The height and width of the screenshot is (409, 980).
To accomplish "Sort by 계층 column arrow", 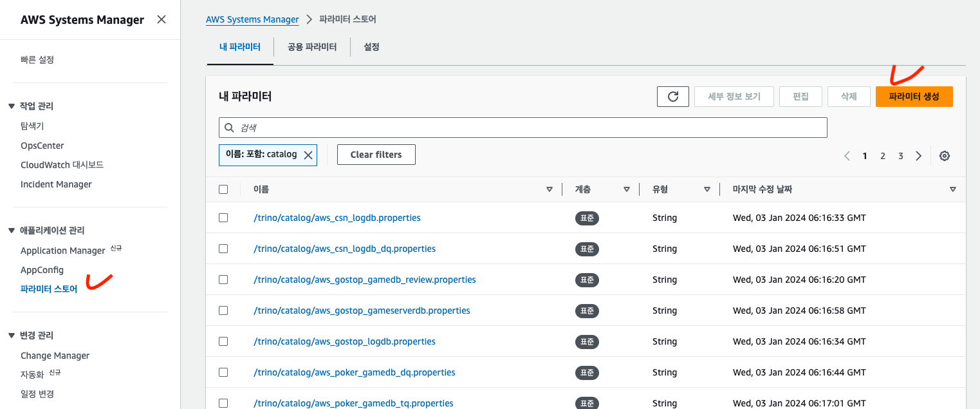I will point(627,189).
